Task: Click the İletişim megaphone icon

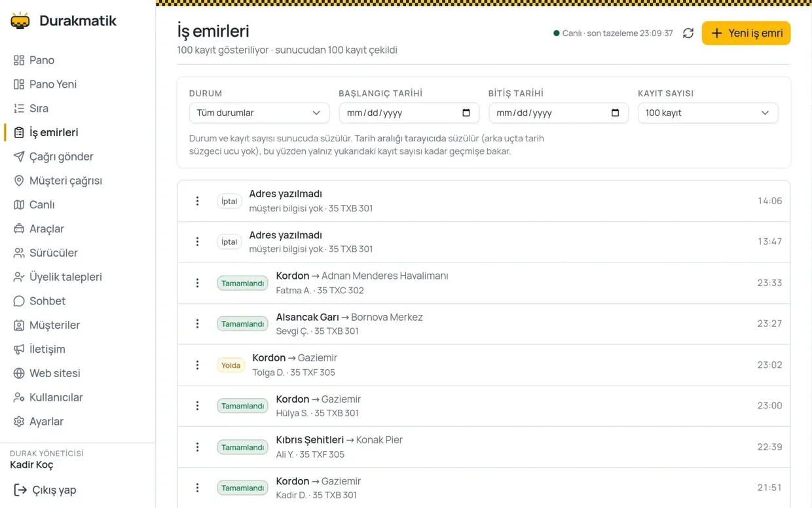Action: coord(19,350)
